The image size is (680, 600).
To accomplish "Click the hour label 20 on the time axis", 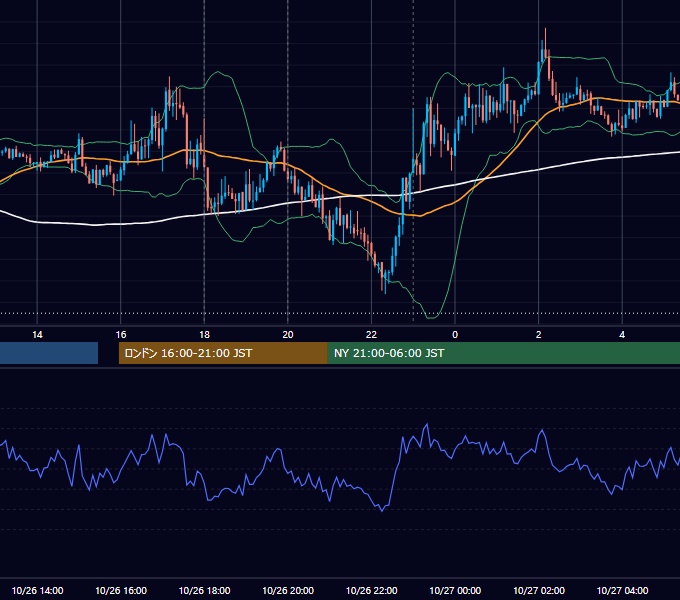I will coord(288,335).
